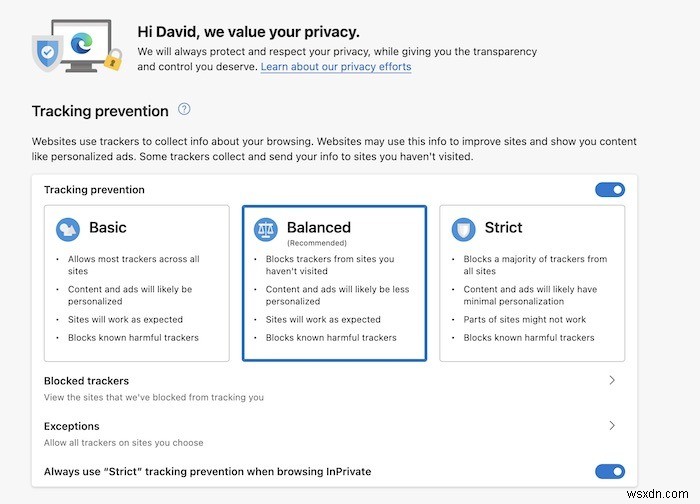The image size is (700, 504).
Task: Click Strict's "Parts of sites might not work" text
Action: 525,320
